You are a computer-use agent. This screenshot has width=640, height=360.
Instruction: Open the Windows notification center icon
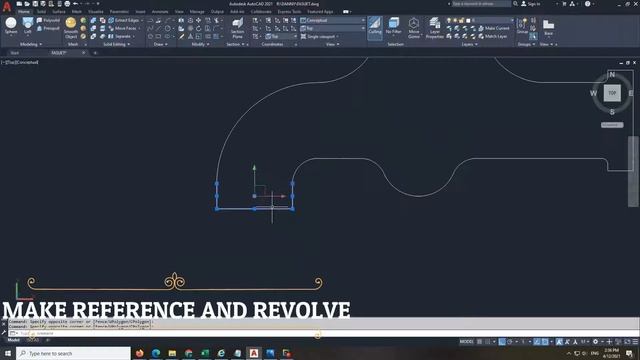pyautogui.click(x=629, y=353)
